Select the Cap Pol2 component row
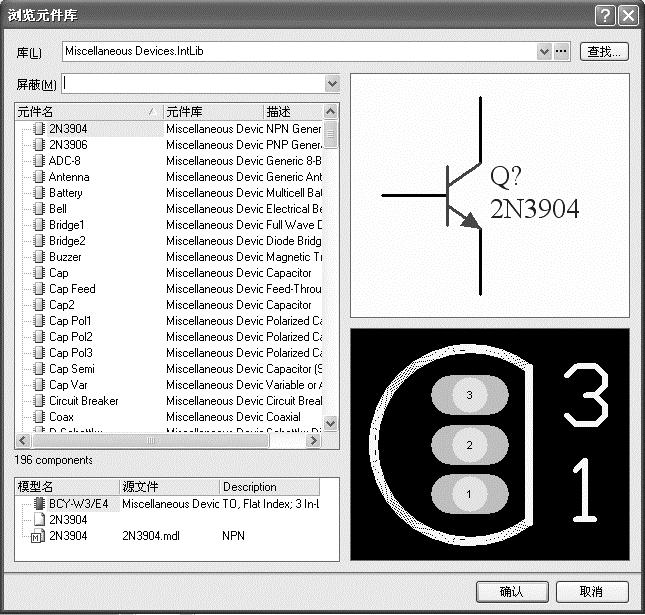 (x=71, y=337)
